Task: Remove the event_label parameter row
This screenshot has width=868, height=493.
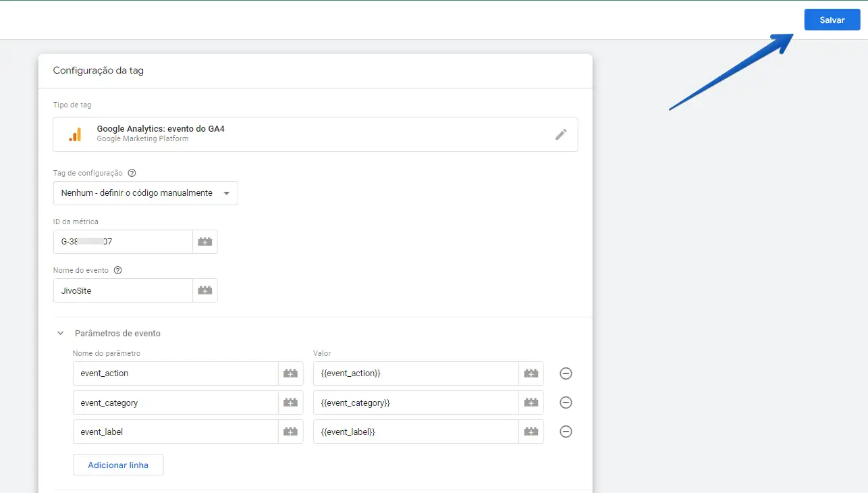Action: 566,432
